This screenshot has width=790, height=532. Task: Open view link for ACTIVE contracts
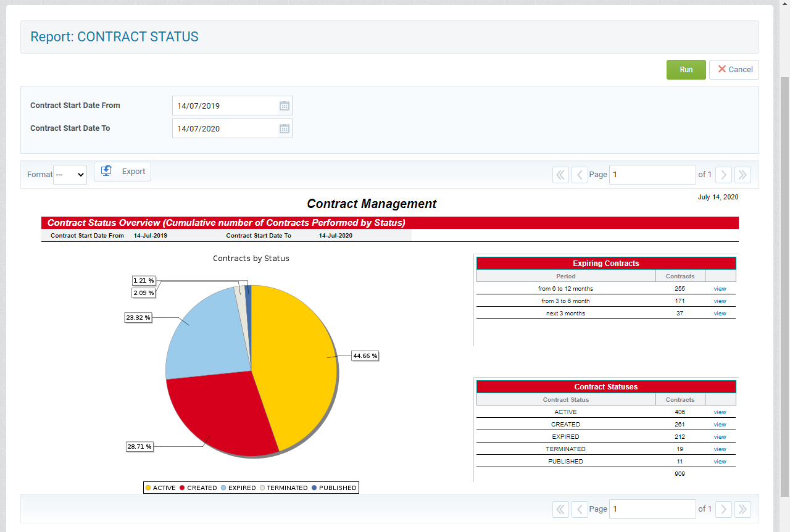(x=720, y=412)
